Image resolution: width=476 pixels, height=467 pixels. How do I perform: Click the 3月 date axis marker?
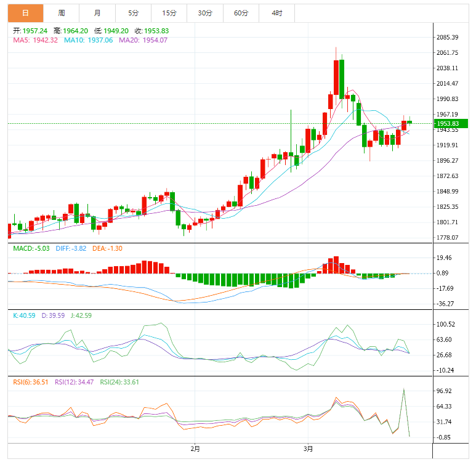(308, 449)
